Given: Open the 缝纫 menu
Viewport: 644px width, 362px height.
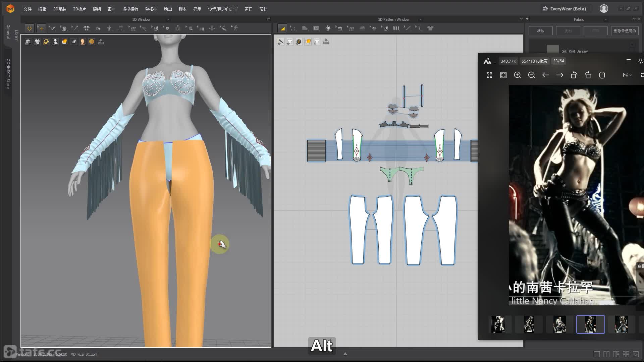Looking at the screenshot, I should [x=97, y=9].
